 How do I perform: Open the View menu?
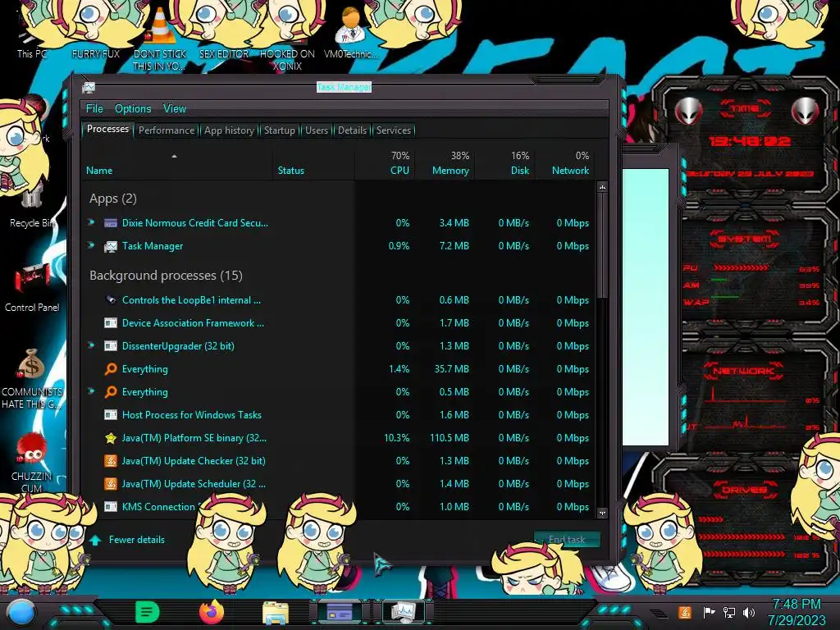tap(175, 109)
